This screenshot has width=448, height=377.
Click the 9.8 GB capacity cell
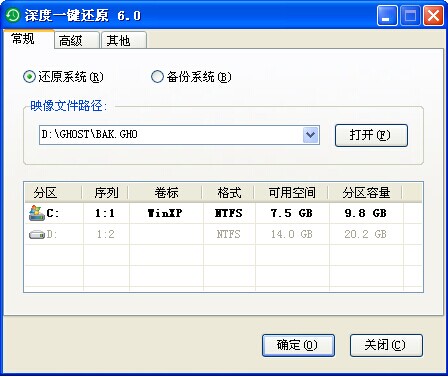366,213
